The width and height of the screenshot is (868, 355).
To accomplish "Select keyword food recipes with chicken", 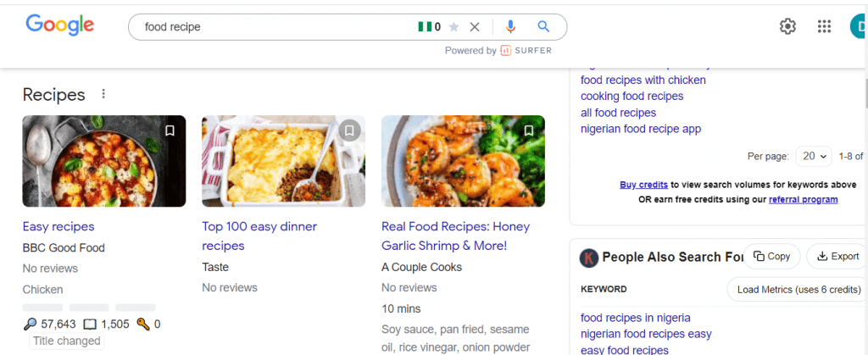I will click(x=643, y=80).
